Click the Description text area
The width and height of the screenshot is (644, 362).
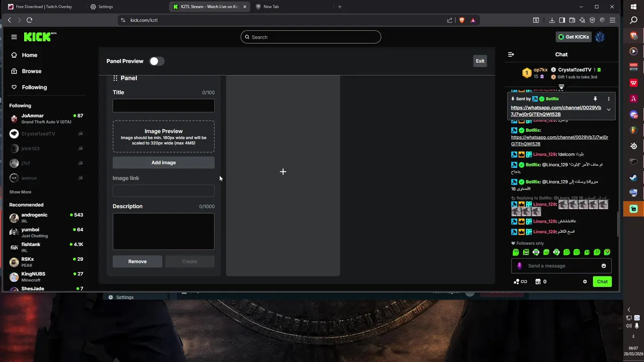(x=164, y=231)
